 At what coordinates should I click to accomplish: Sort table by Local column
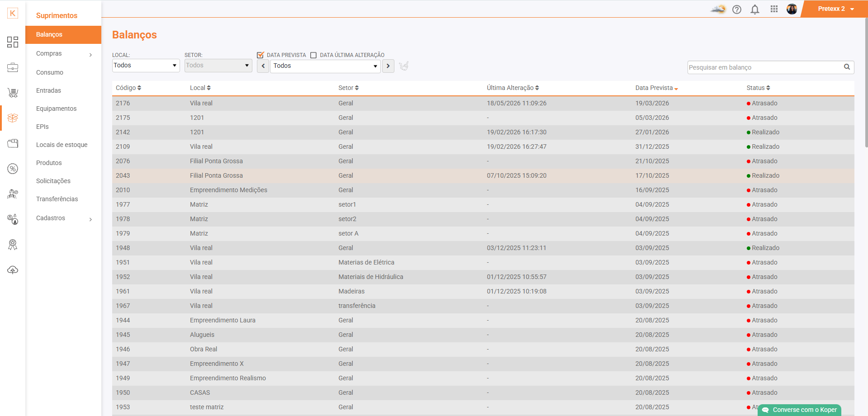tap(200, 88)
